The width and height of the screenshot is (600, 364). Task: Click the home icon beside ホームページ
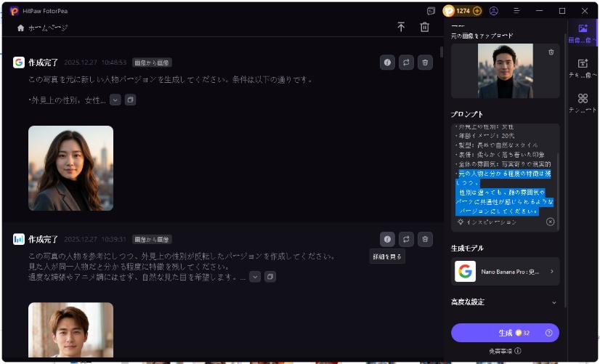(20, 28)
